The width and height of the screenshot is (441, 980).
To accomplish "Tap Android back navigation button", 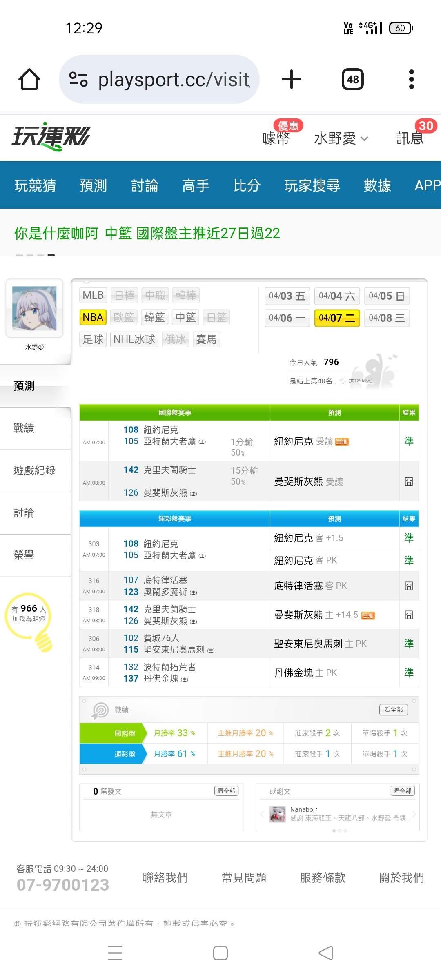I will click(326, 953).
